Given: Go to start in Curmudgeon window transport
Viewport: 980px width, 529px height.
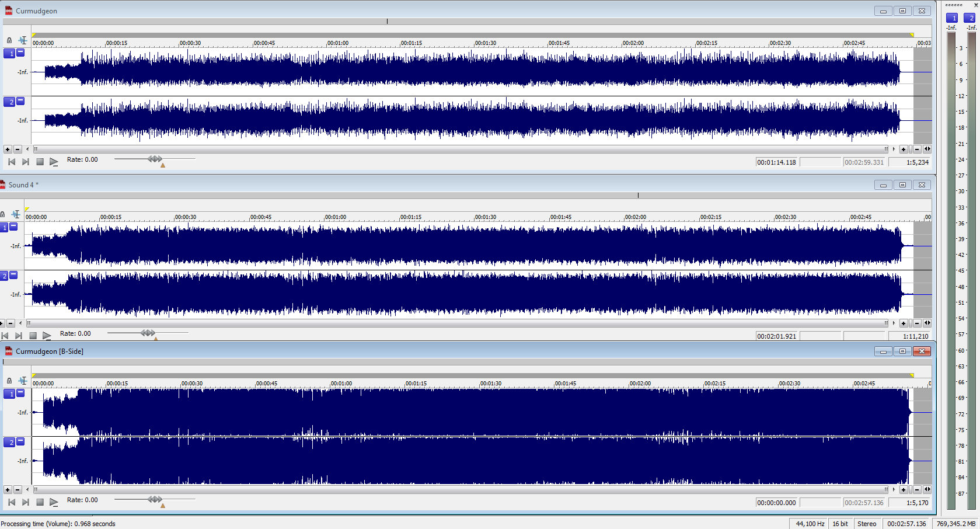Looking at the screenshot, I should coord(12,162).
